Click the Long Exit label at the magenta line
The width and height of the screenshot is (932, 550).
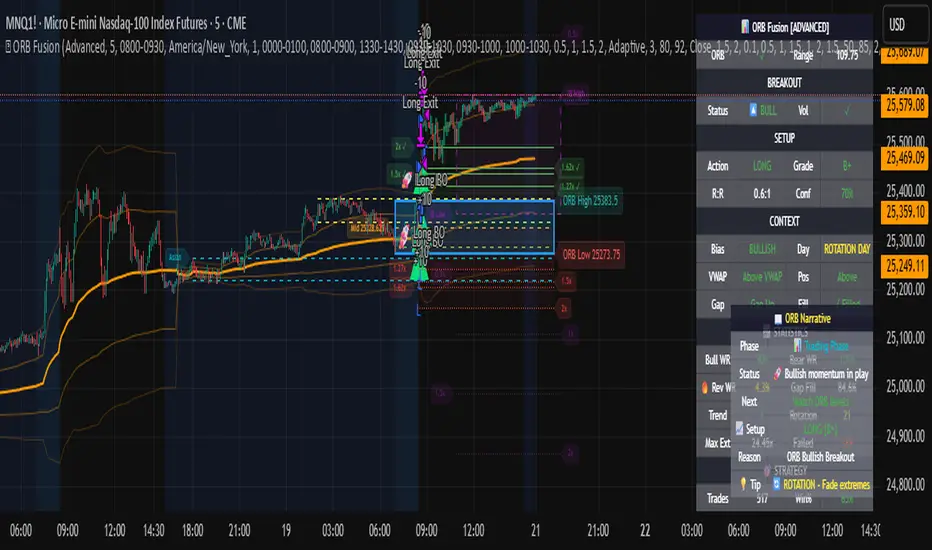coord(420,103)
